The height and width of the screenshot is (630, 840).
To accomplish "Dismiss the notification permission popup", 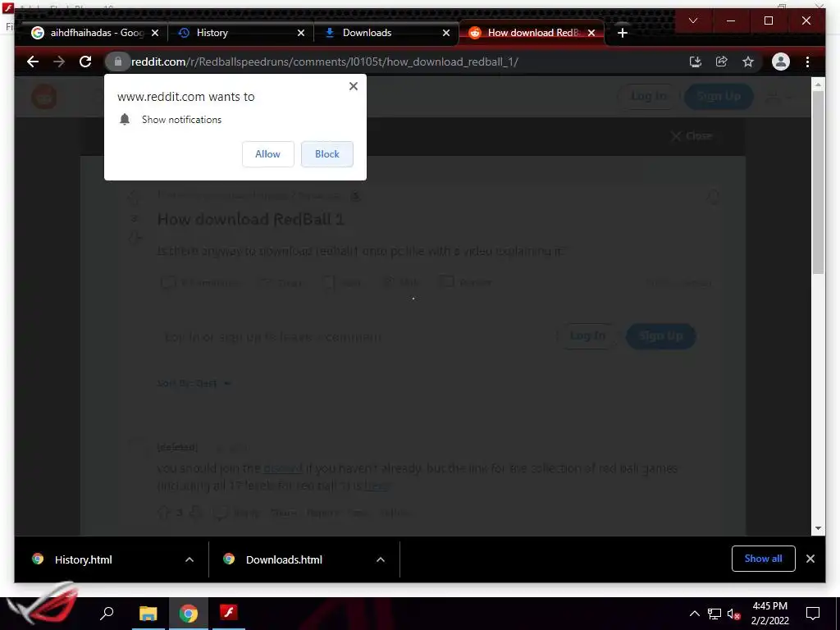I will tap(353, 86).
